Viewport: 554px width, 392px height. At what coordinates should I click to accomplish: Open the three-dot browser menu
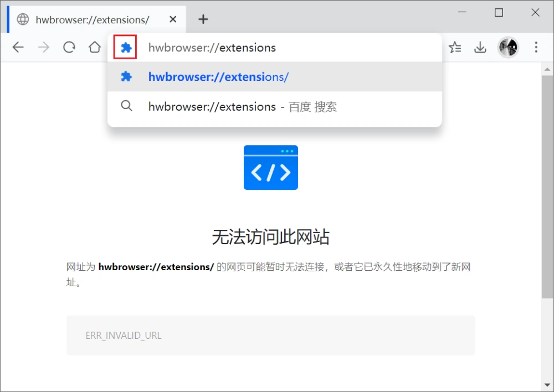(536, 47)
